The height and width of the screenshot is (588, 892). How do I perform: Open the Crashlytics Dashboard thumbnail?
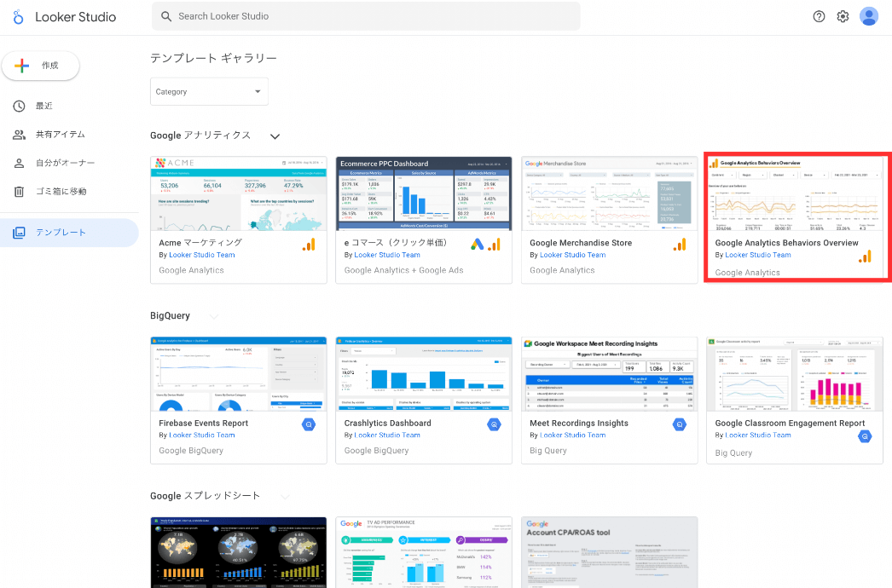(424, 373)
